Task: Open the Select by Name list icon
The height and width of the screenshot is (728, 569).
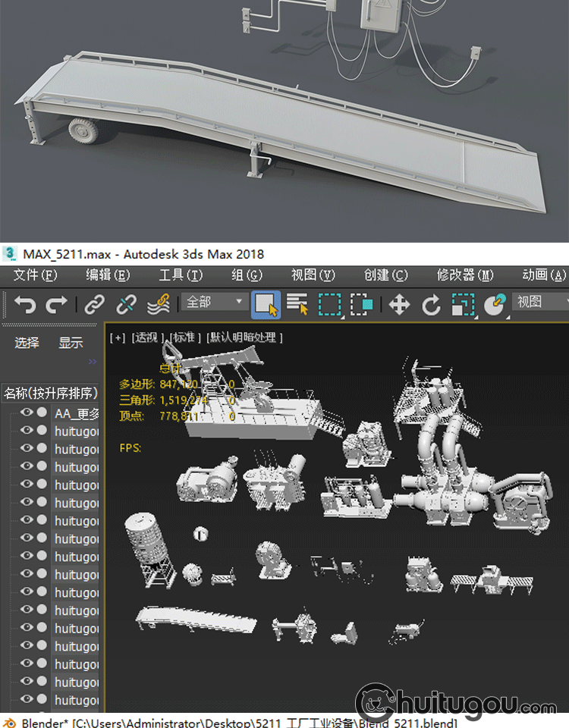Action: click(297, 305)
